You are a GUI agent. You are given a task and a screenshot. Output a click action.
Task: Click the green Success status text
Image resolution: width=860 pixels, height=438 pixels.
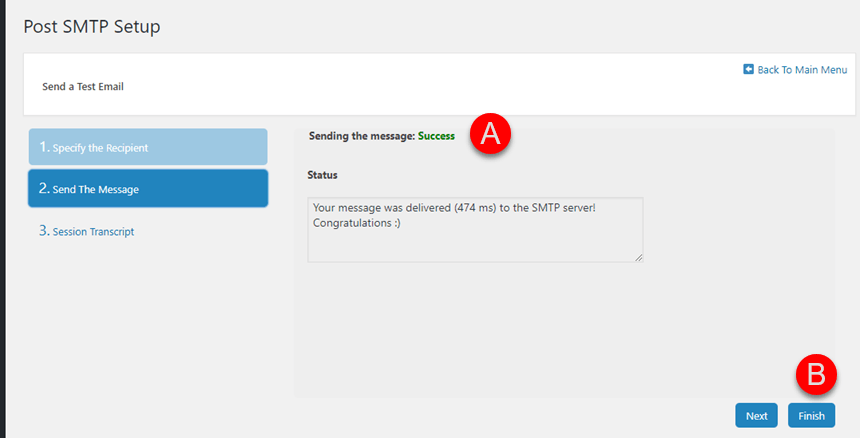436,136
